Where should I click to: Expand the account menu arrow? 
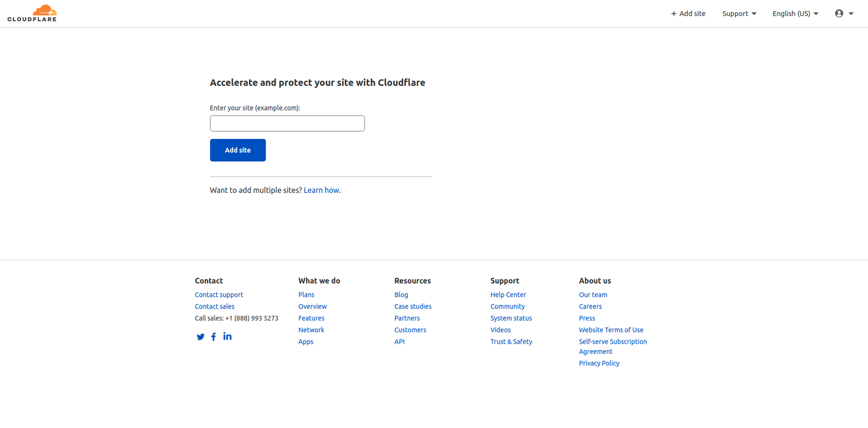click(851, 14)
